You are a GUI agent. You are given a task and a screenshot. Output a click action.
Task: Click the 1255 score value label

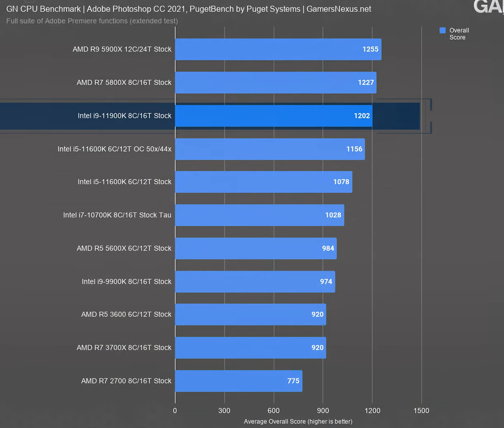click(370, 49)
